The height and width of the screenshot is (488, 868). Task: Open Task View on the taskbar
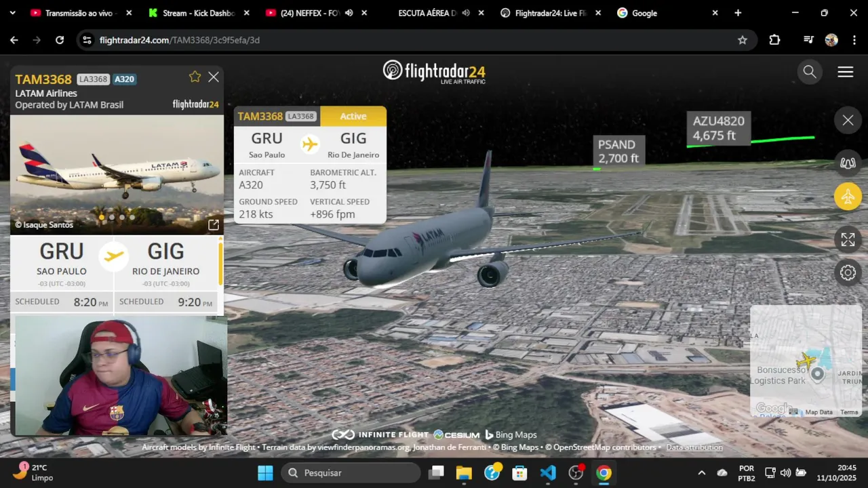437,472
